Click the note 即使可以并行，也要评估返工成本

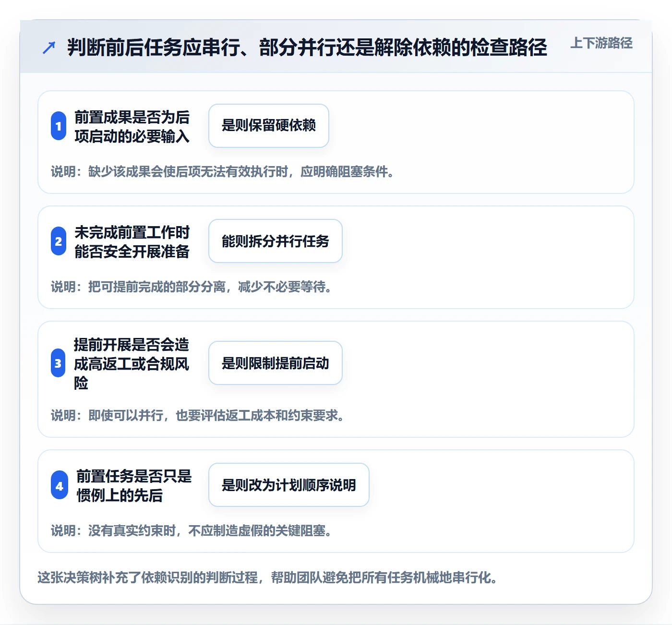(x=197, y=415)
